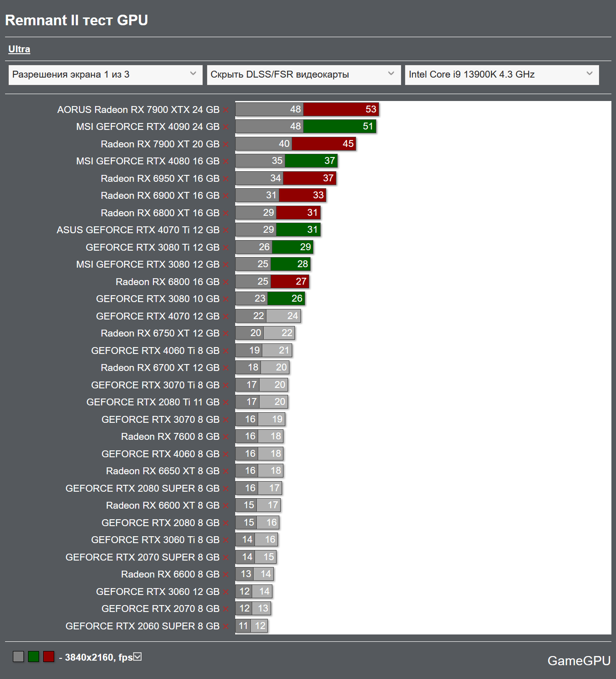
Task: Remove Radeon RX 6700 XT with its red X
Action: coord(226,368)
